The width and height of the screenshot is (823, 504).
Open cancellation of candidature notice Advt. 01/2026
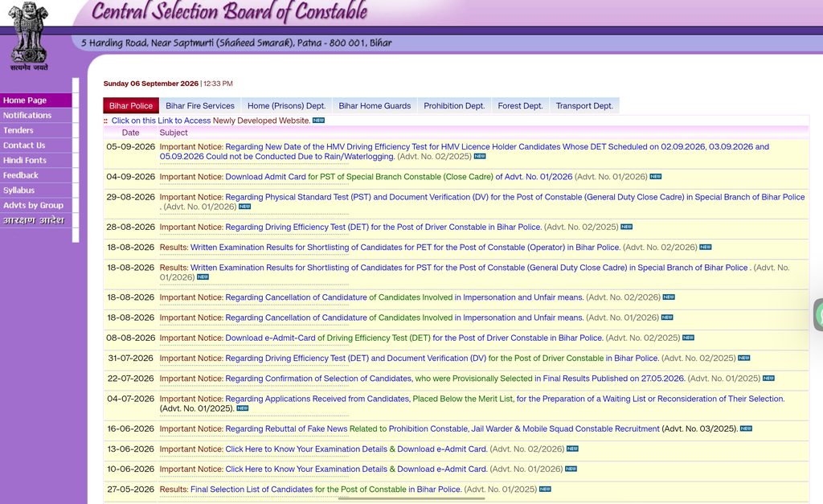click(x=404, y=318)
